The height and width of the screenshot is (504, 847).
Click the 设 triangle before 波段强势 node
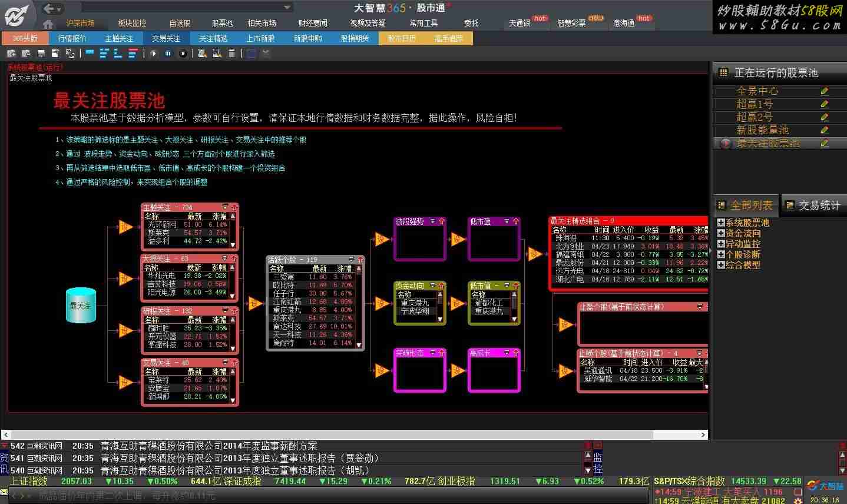pyautogui.click(x=381, y=238)
